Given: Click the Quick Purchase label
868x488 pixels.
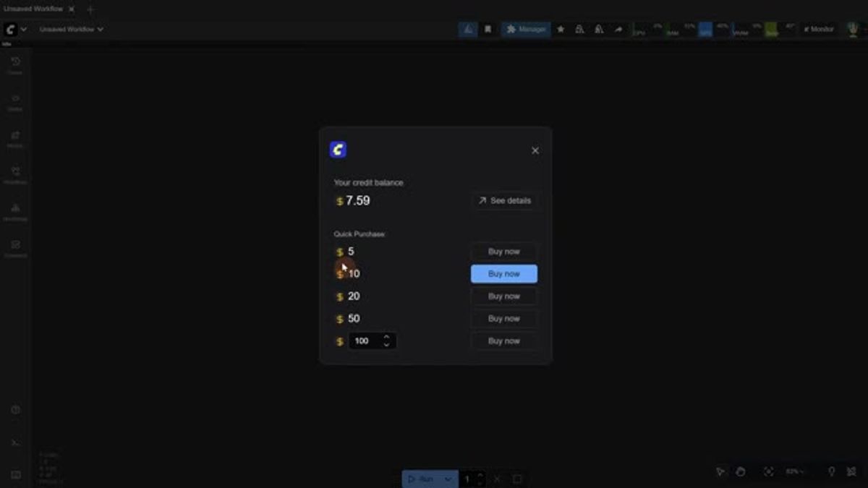Looking at the screenshot, I should click(x=359, y=234).
